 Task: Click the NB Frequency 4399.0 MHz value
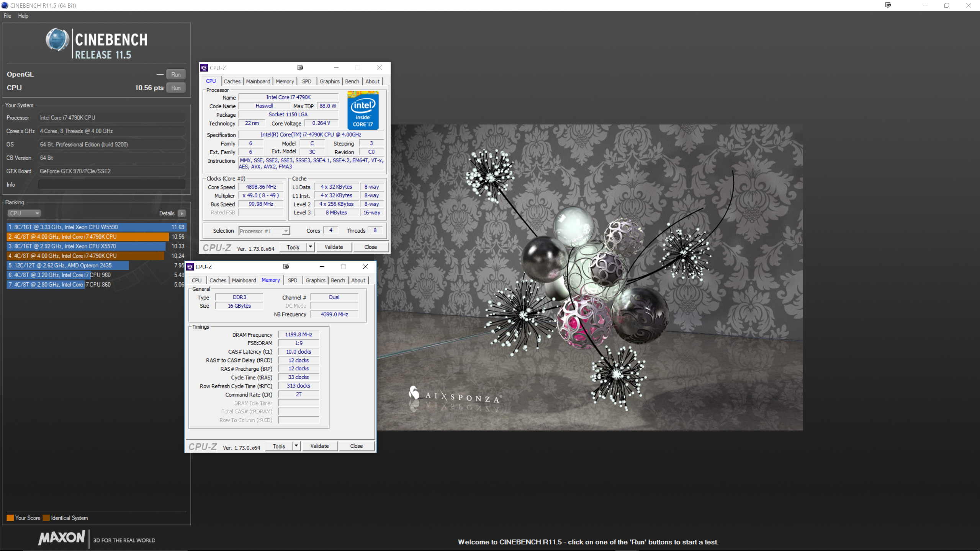(334, 314)
